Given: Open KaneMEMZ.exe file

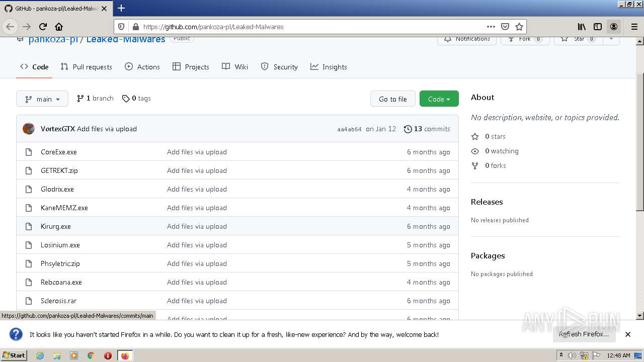Looking at the screenshot, I should [x=64, y=208].
